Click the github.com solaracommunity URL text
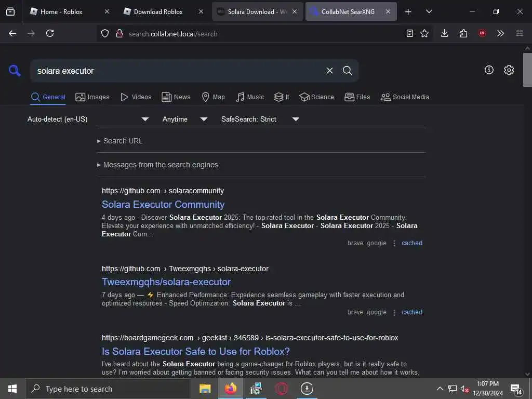The height and width of the screenshot is (399, 532). (163, 191)
